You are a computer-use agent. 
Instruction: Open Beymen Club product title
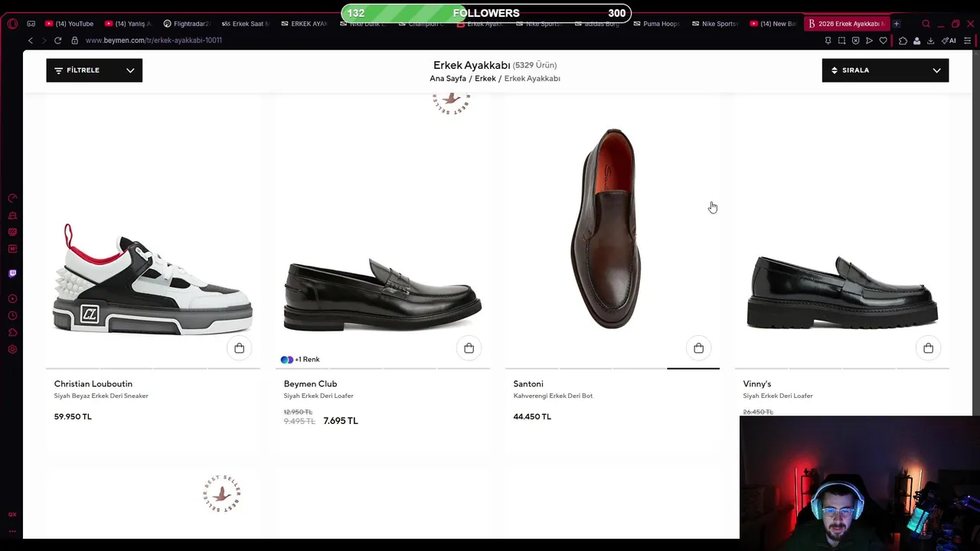coord(310,384)
